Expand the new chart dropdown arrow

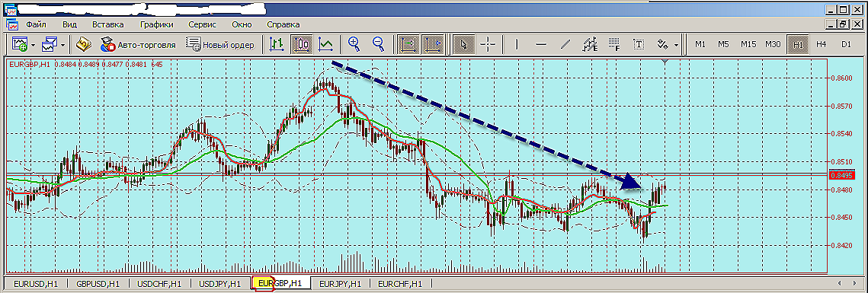[x=34, y=46]
